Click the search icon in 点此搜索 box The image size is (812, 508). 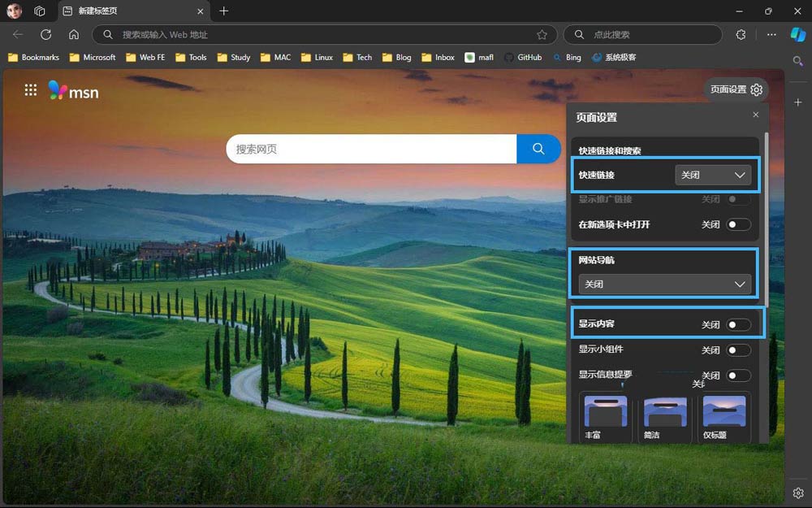point(579,35)
